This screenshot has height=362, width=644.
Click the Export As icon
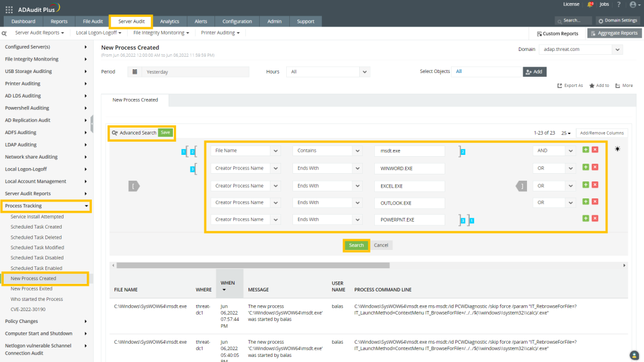(x=560, y=86)
